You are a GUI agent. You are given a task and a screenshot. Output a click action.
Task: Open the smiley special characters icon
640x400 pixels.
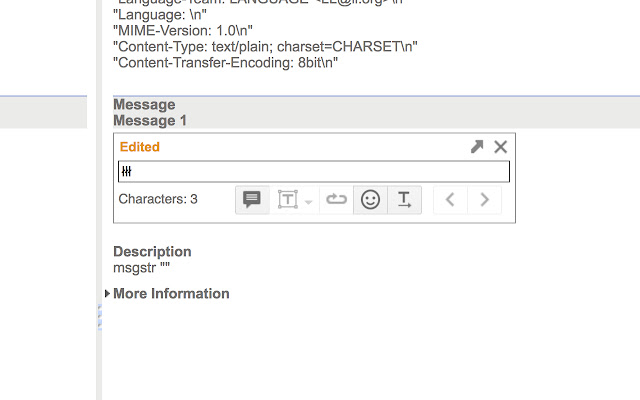370,200
